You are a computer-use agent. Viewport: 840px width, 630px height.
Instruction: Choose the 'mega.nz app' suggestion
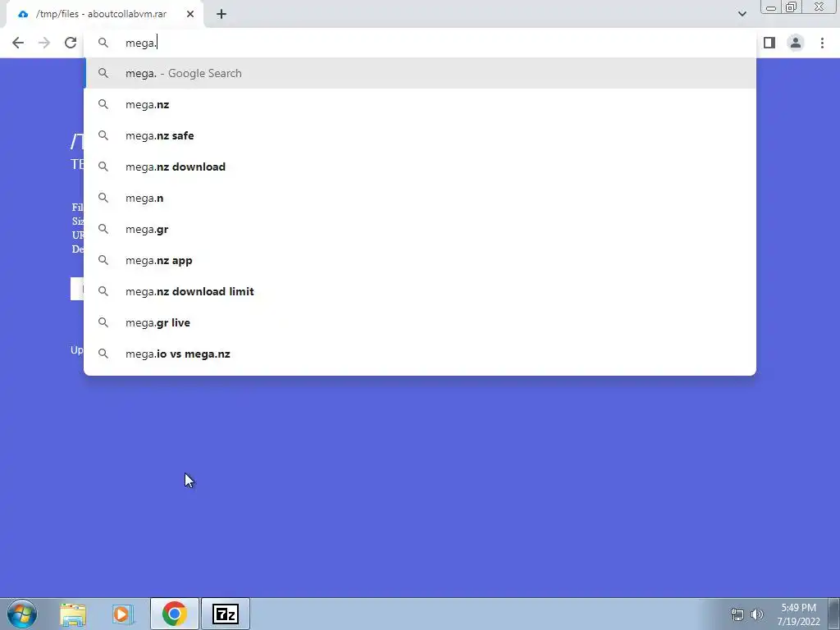tap(420, 260)
